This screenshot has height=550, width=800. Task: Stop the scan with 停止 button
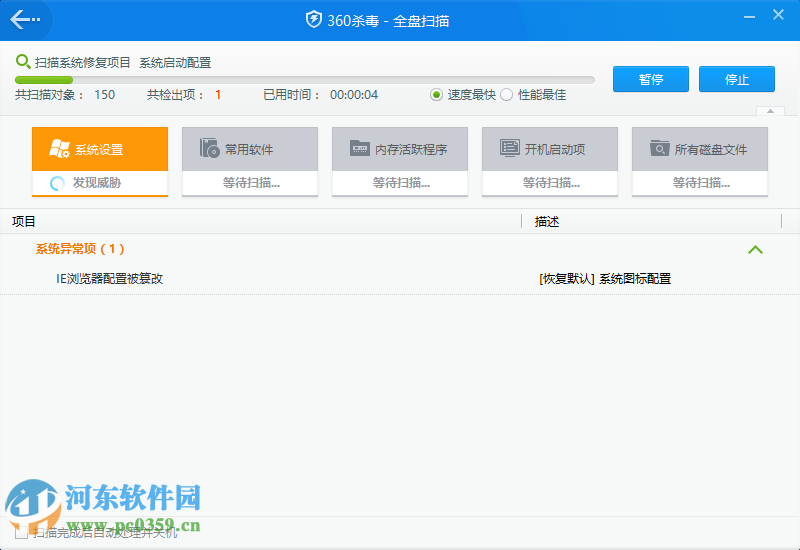[737, 79]
